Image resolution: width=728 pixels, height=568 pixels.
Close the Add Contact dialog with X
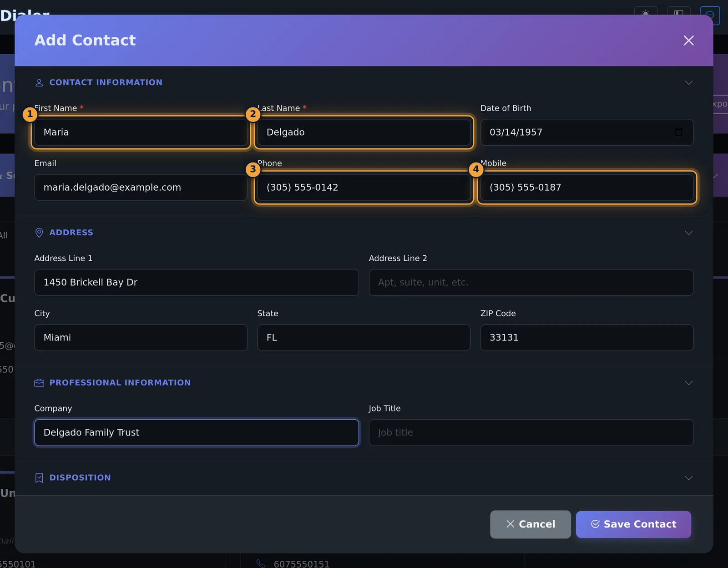[688, 41]
